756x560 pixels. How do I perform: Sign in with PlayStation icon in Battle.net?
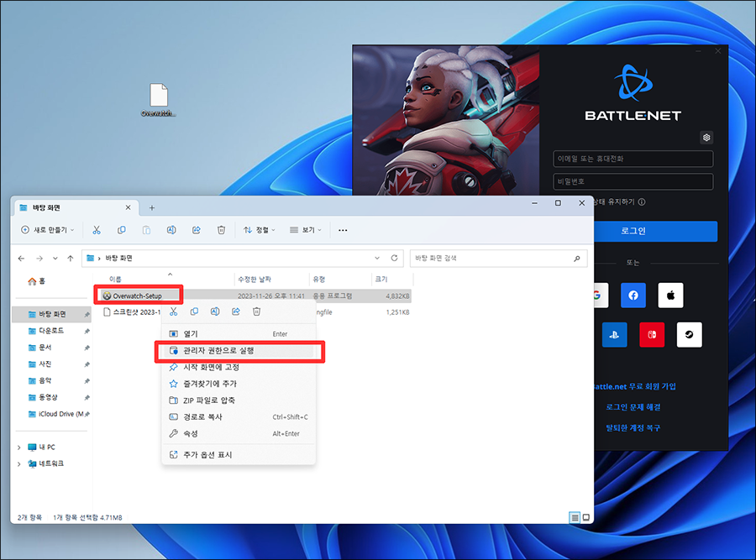coord(614,334)
